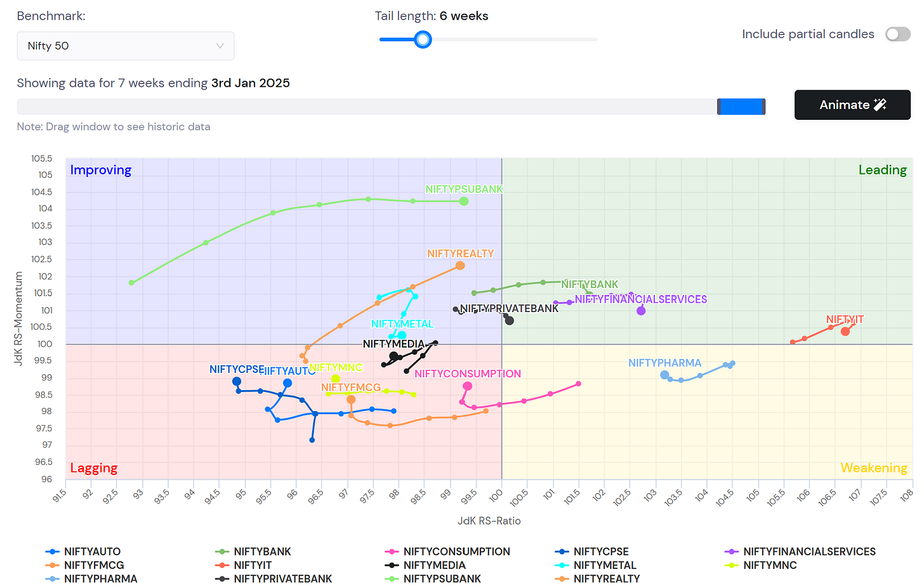
Task: Click the NIFTYCONSUMPTION label on chart
Action: tap(468, 374)
